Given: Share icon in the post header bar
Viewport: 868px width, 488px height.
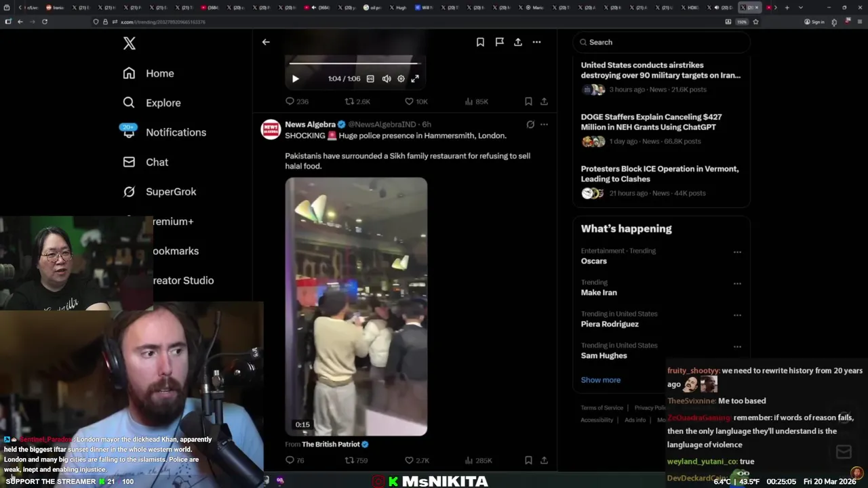Looking at the screenshot, I should point(518,42).
